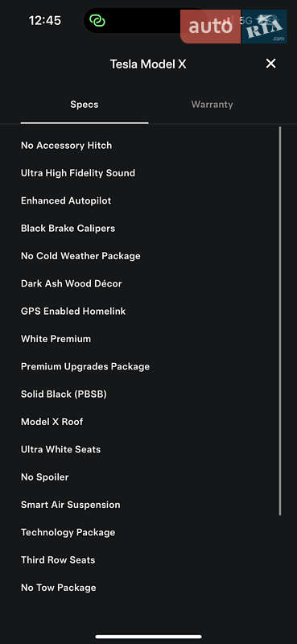
Task: Tap the Ultra High Fidelity Sound item
Action: (78, 173)
